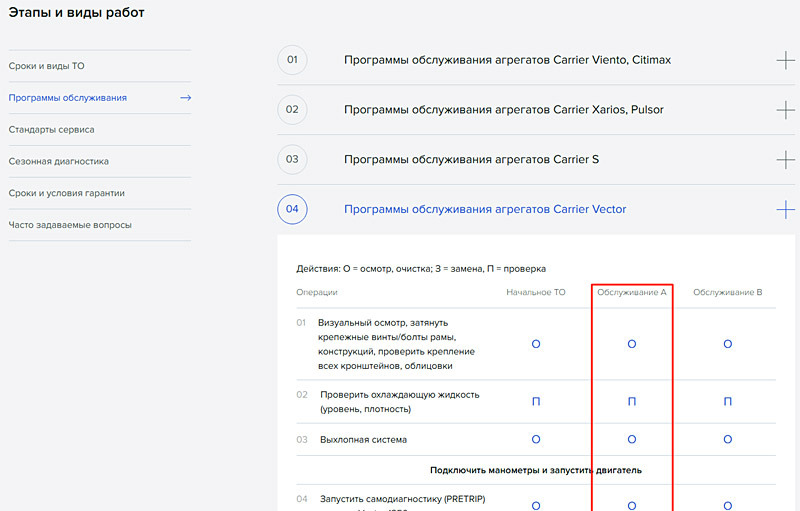Select 'Программы обслуживания' in the sidebar
The image size is (800, 511).
(x=67, y=97)
